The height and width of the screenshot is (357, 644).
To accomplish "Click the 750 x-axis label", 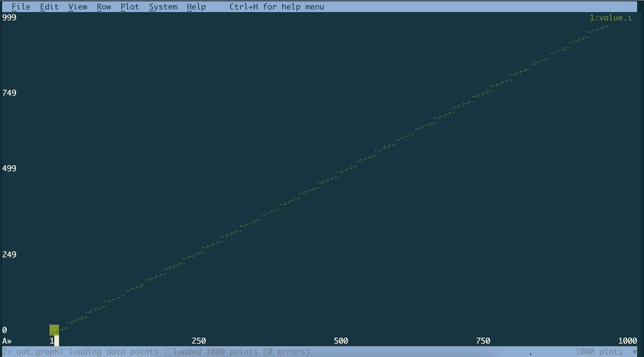I will pyautogui.click(x=483, y=341).
